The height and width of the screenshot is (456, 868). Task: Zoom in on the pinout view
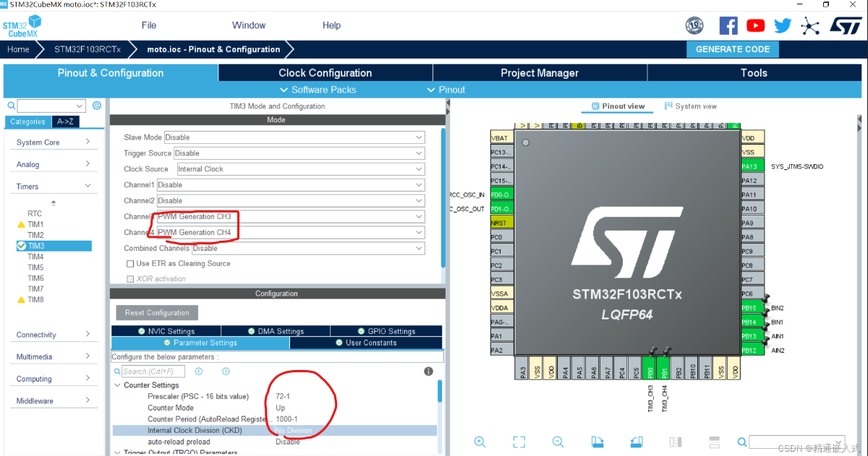click(x=480, y=442)
